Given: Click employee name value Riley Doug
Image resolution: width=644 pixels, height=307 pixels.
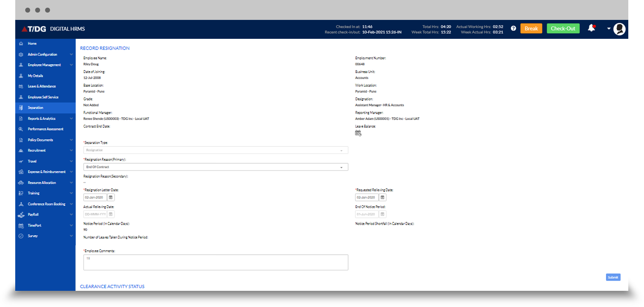Looking at the screenshot, I should pyautogui.click(x=91, y=64).
